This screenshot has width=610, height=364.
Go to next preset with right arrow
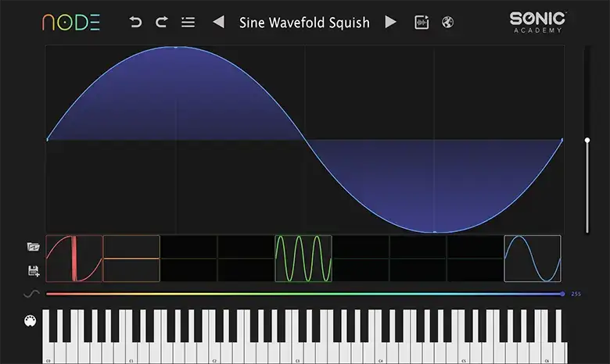click(x=390, y=22)
